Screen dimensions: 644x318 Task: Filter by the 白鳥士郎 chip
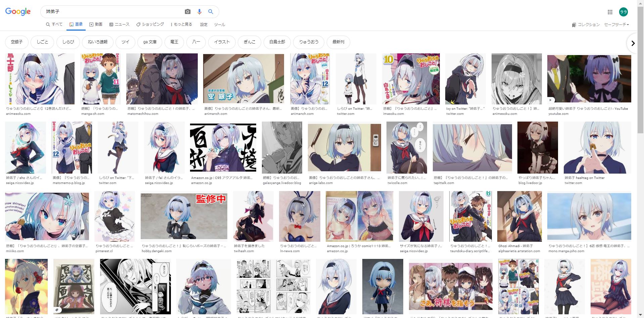tap(277, 42)
